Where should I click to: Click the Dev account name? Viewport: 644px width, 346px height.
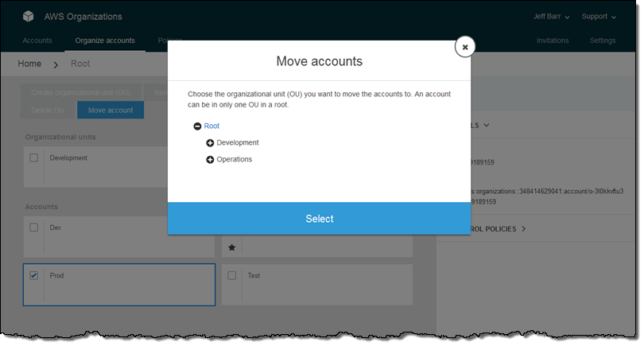[55, 227]
